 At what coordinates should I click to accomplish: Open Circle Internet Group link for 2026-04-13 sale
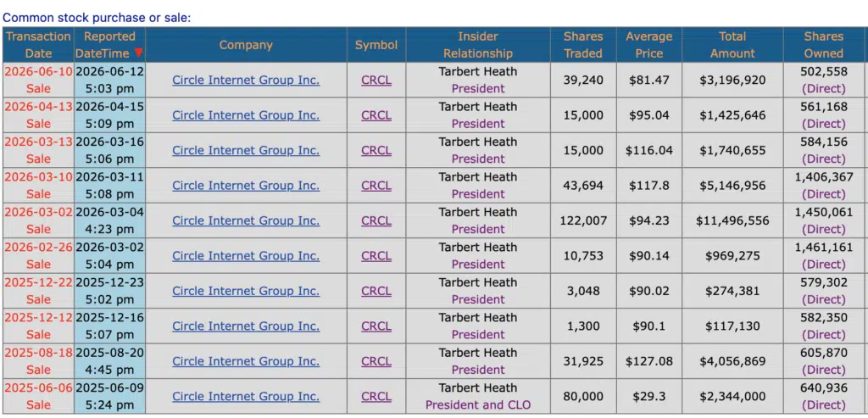coord(246,115)
